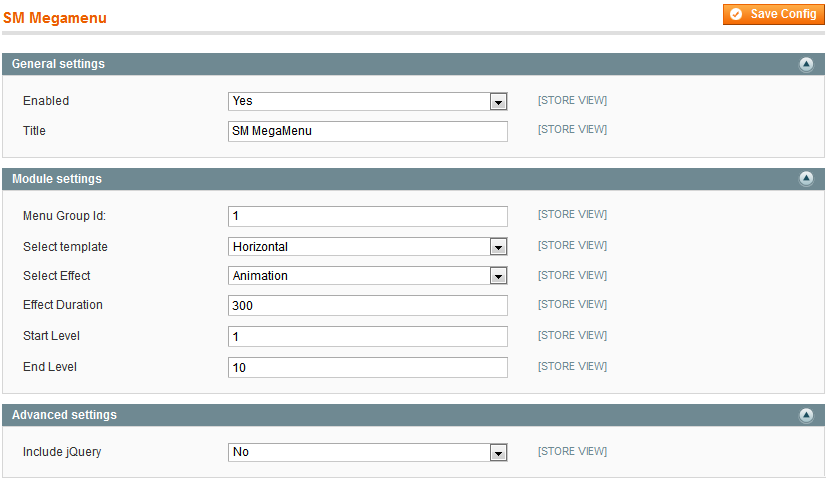Focus the Effect Duration field
The width and height of the screenshot is (826, 479).
click(368, 306)
